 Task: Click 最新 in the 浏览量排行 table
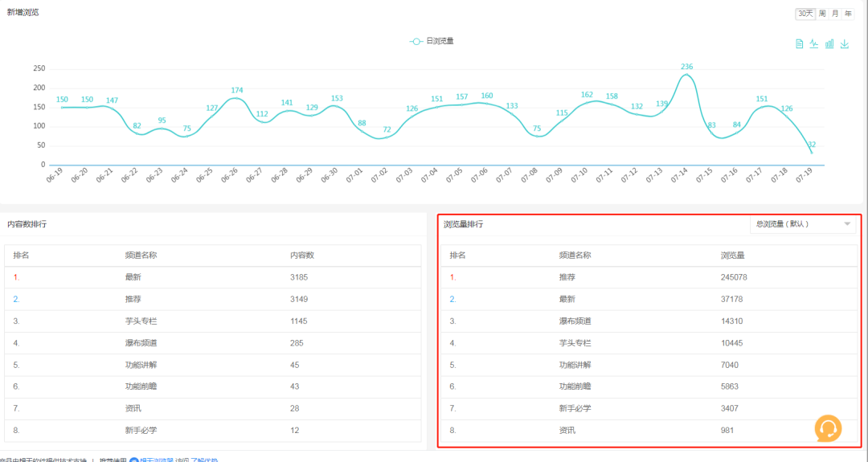click(x=567, y=300)
